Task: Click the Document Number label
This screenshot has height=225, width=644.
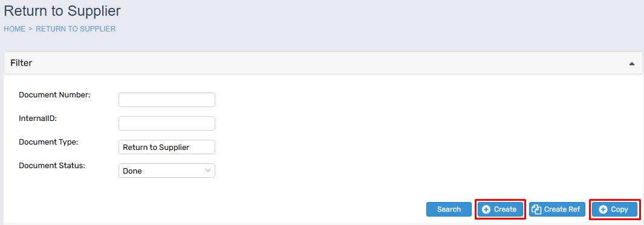Action: click(54, 95)
